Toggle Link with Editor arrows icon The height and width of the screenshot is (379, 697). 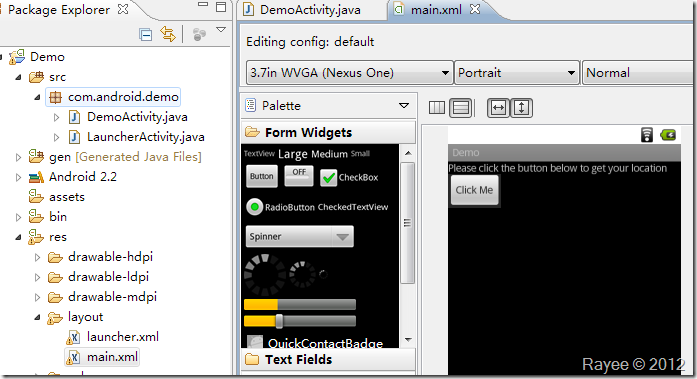pyautogui.click(x=168, y=34)
